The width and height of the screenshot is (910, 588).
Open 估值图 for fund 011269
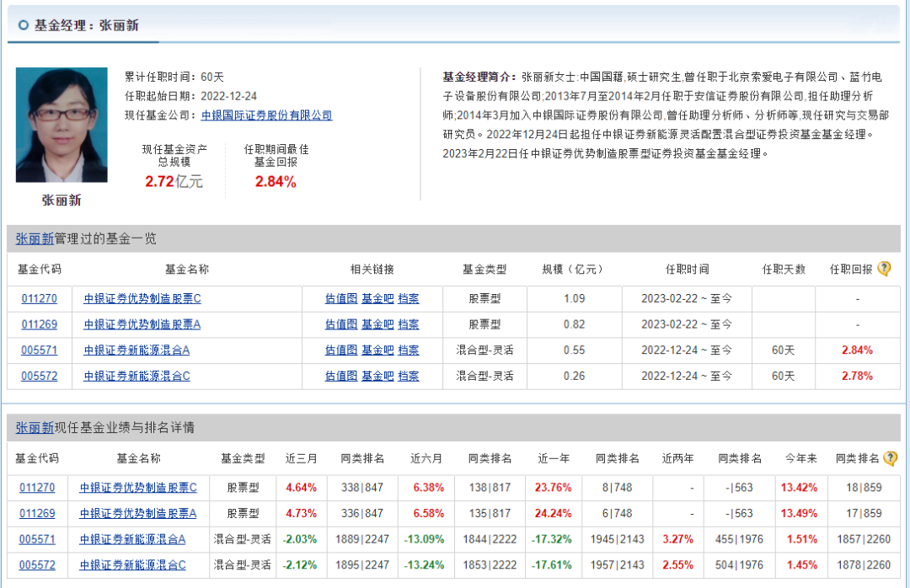click(x=341, y=323)
